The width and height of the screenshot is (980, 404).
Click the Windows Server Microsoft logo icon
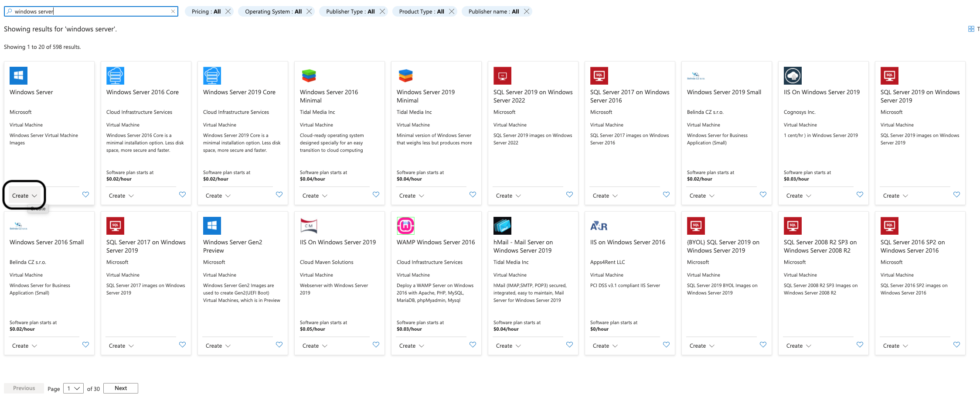pos(18,75)
